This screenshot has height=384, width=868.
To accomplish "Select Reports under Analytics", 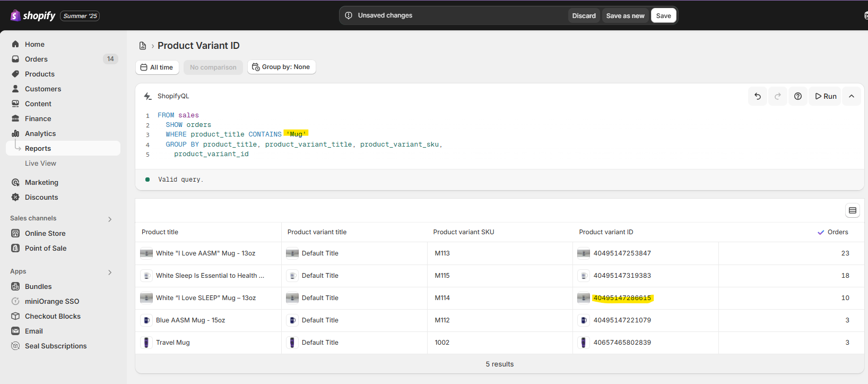I will click(x=38, y=148).
